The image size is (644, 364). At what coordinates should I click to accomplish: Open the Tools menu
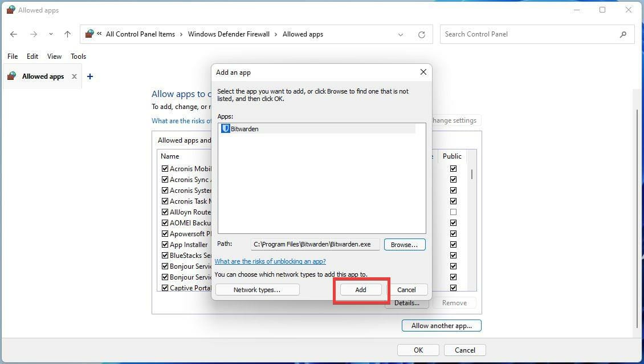[78, 56]
